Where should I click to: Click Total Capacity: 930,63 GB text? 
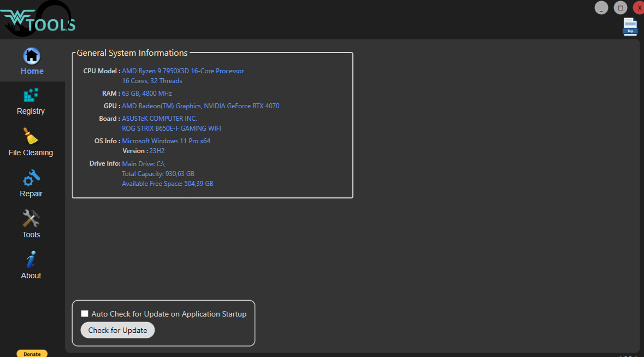coord(158,173)
